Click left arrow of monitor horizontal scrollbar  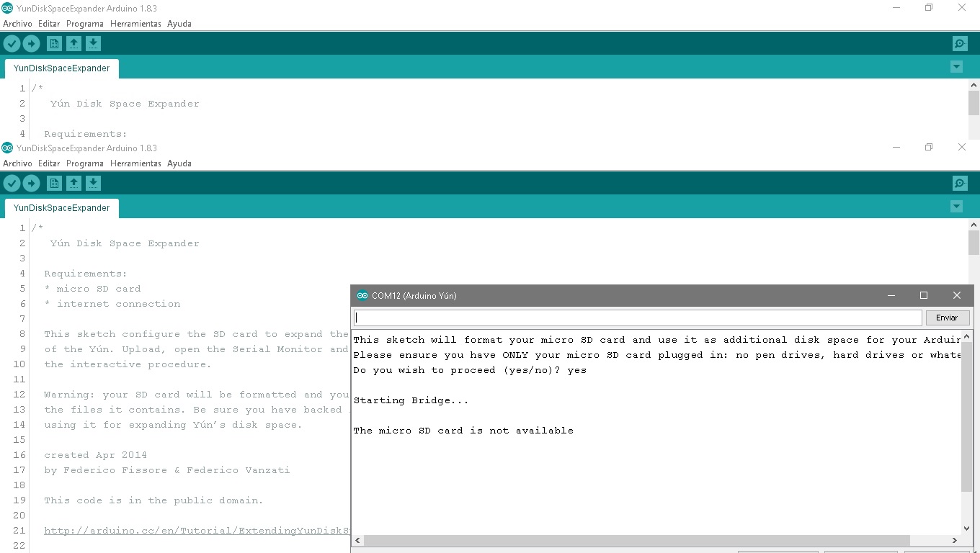[358, 540]
